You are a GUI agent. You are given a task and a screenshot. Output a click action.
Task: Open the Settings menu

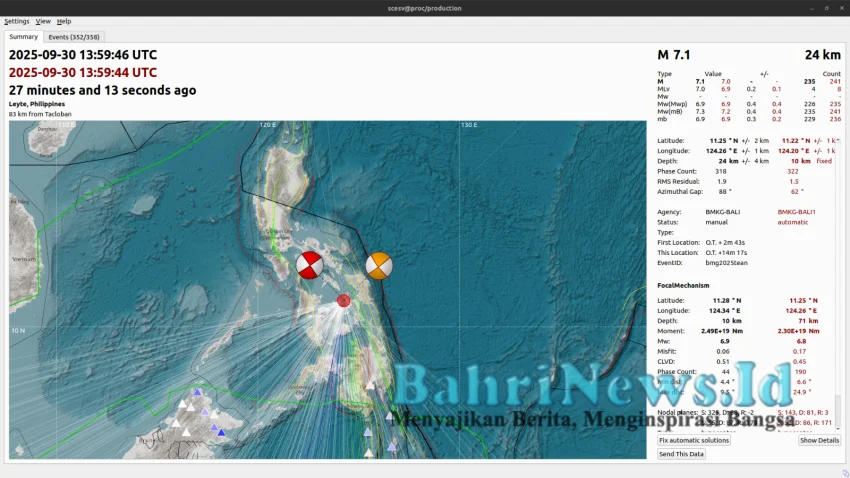[16, 21]
